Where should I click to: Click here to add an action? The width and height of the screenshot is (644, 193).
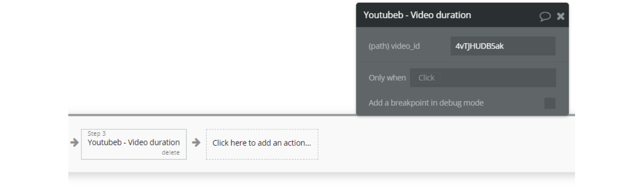coord(262,143)
